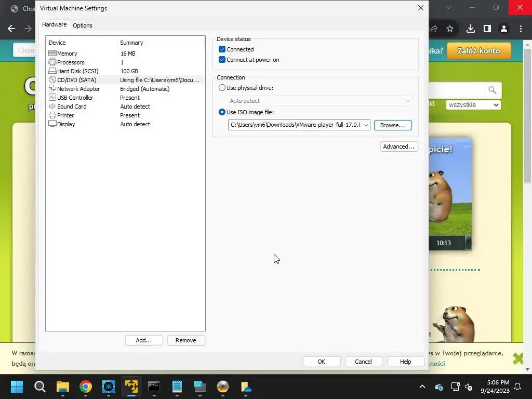Image resolution: width=532 pixels, height=399 pixels.
Task: Toggle the Chrome side panel icon
Action: [487, 29]
